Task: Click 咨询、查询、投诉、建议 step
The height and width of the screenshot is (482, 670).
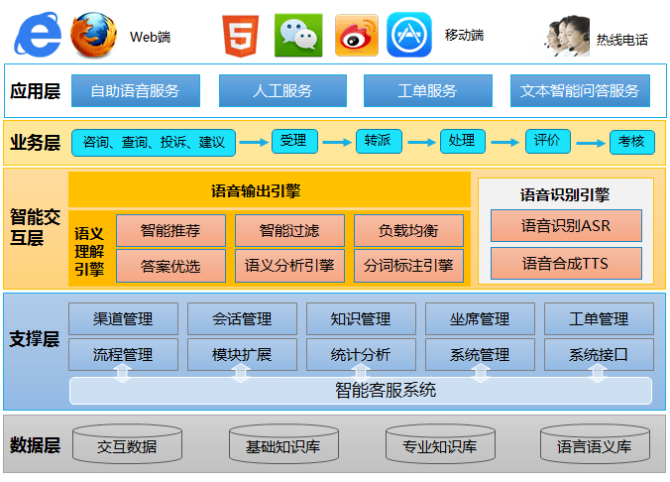Action: (153, 143)
